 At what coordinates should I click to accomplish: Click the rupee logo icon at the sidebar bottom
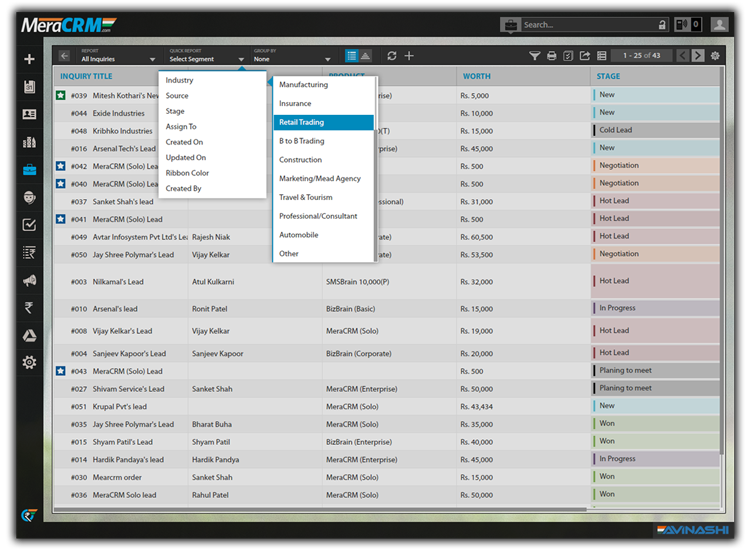coord(29,515)
